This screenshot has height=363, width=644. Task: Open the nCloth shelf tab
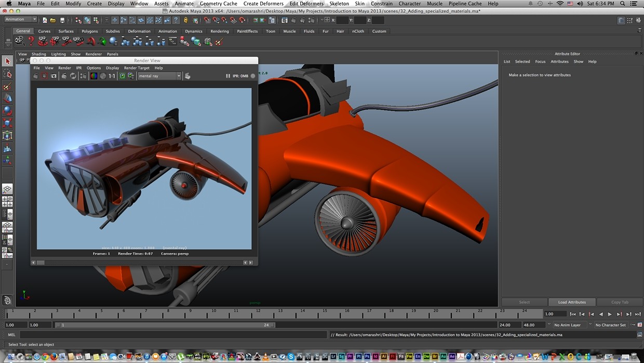pyautogui.click(x=358, y=31)
